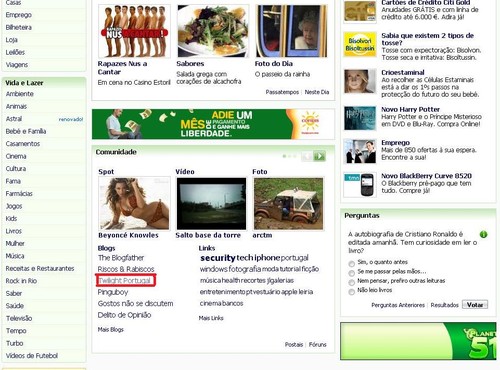Viewport: 500px width, 370px height.
Task: Open the Harry Potter DVD cover image
Action: pyautogui.click(x=360, y=118)
